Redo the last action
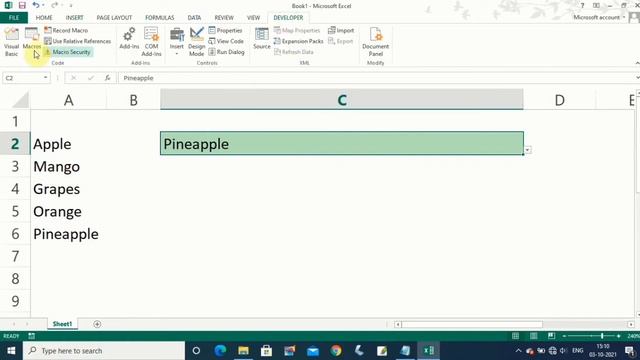This screenshot has height=360, width=640. (x=54, y=5)
